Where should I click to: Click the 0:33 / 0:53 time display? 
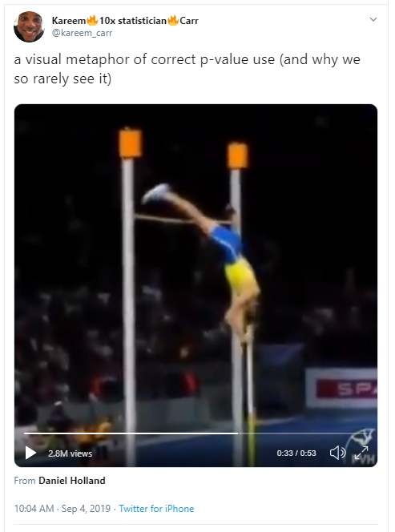(x=296, y=453)
